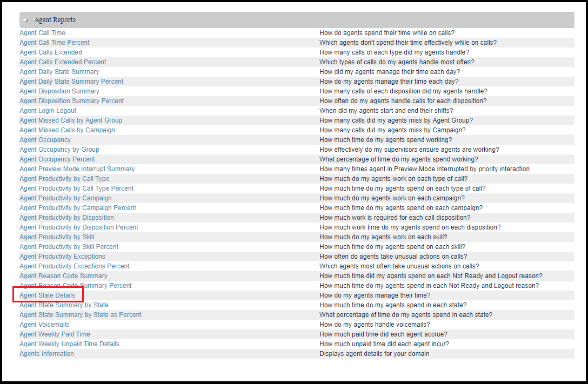The image size is (588, 384).
Task: Open Agent Missed Calls by Campaign
Action: (67, 130)
